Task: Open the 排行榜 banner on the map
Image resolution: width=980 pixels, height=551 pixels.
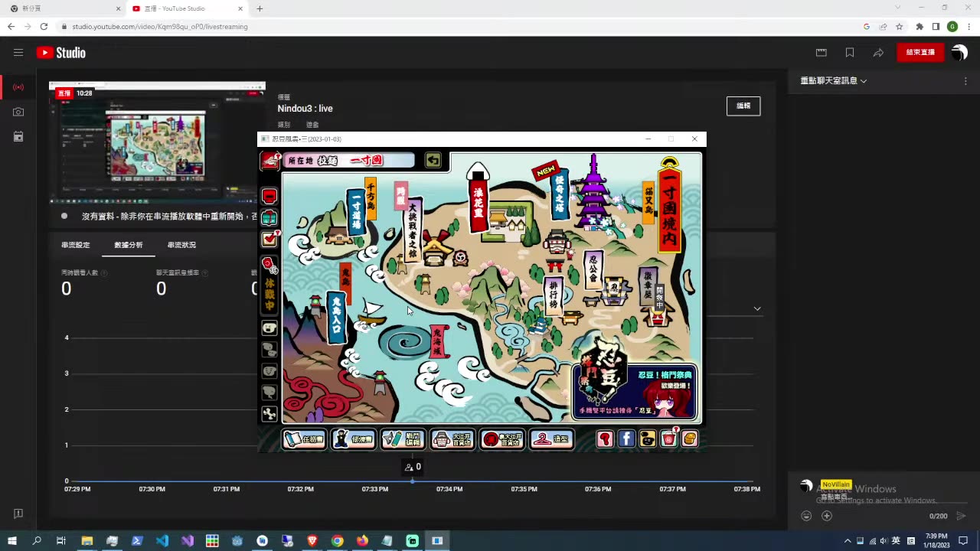Action: point(554,296)
